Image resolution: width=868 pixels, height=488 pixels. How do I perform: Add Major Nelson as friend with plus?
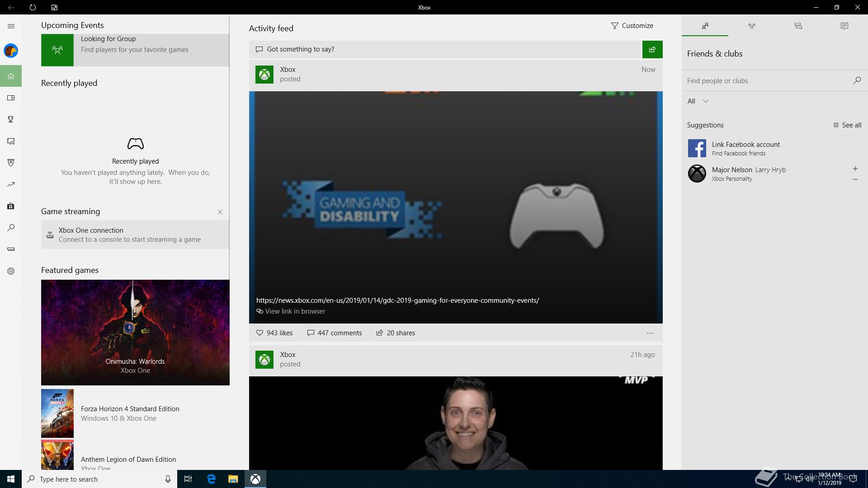tap(855, 169)
